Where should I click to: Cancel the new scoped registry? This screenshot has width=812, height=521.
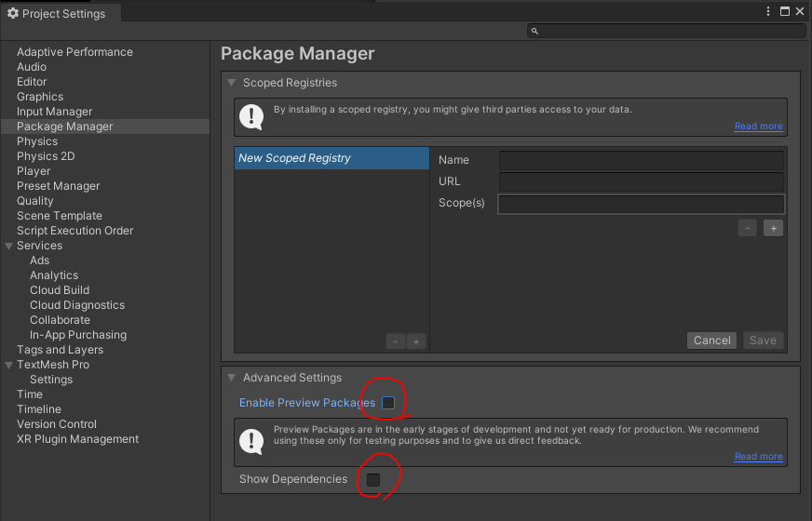pos(711,341)
